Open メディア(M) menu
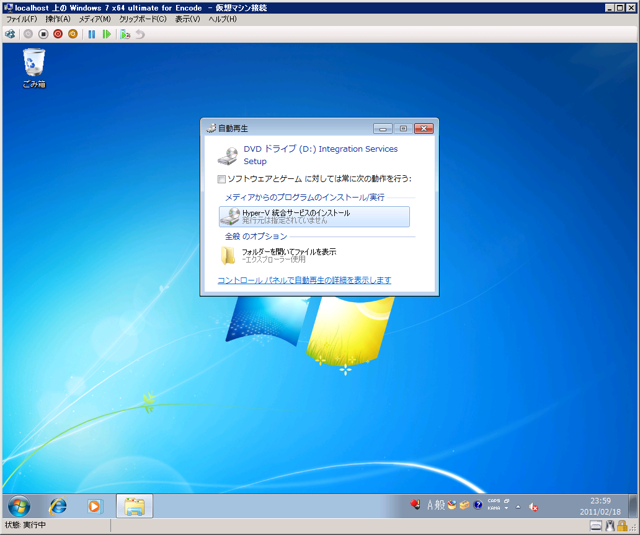640x535 pixels. [x=95, y=19]
